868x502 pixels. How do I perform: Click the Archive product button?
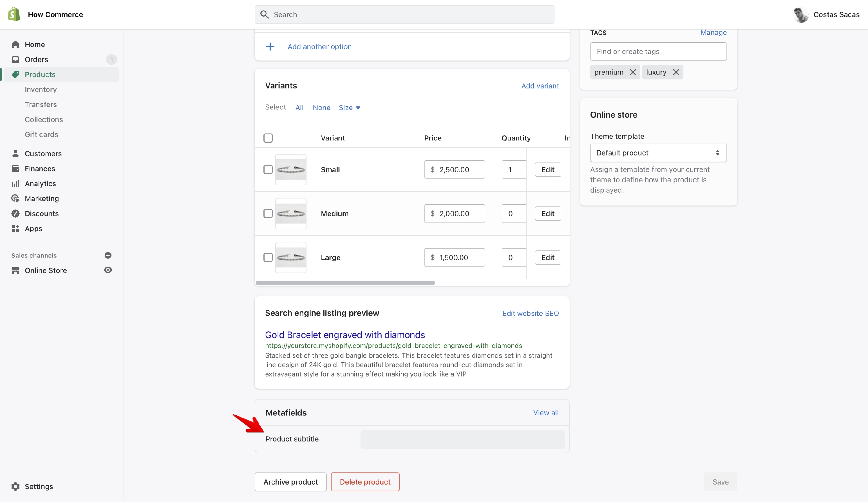click(290, 482)
